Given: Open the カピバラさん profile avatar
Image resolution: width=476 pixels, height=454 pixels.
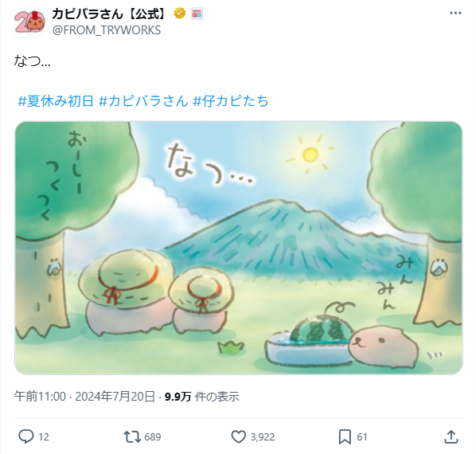Looking at the screenshot, I should [29, 22].
